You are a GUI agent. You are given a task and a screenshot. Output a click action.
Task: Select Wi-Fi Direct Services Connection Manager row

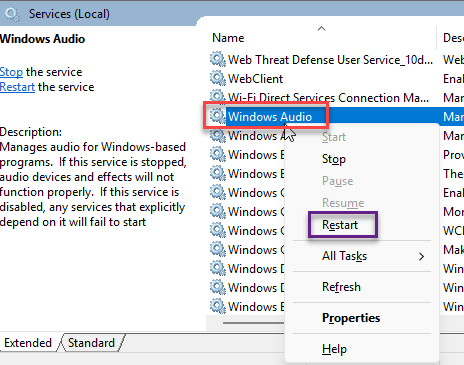[x=328, y=98]
